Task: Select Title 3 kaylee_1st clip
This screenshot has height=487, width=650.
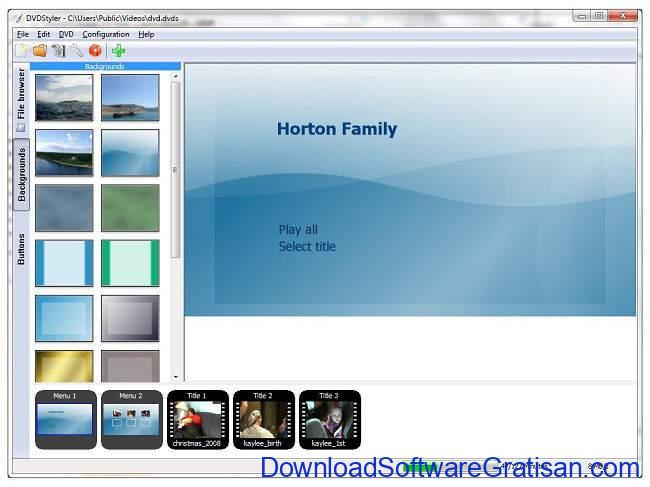Action: coord(330,419)
